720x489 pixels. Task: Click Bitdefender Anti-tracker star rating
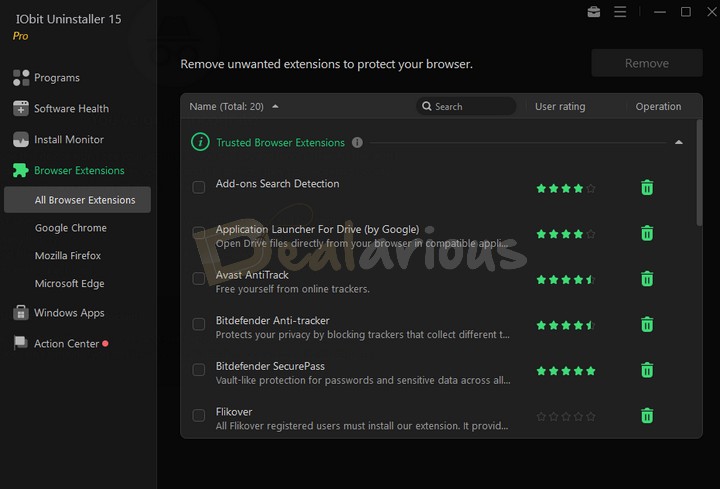(566, 325)
